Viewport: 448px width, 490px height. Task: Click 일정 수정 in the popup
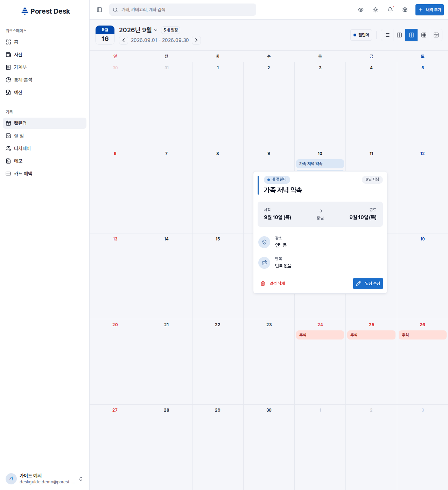tap(368, 283)
